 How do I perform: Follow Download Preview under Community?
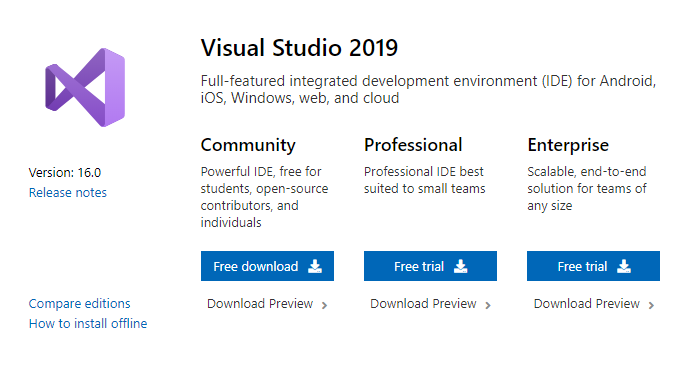[260, 304]
